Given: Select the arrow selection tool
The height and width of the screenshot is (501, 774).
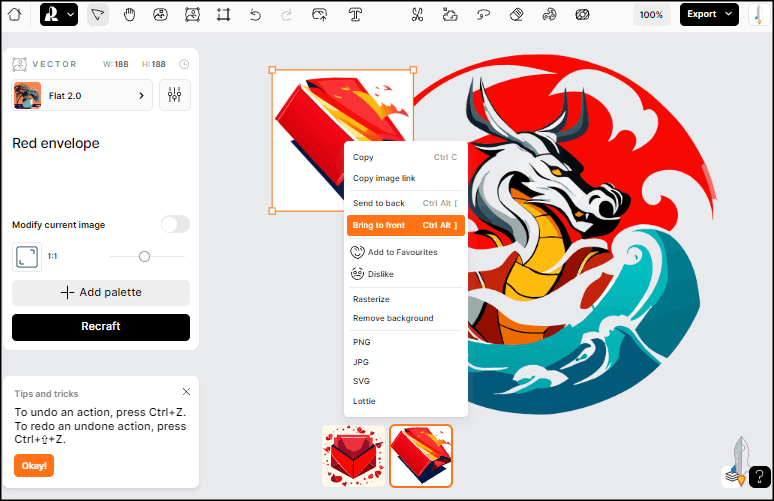Looking at the screenshot, I should [97, 15].
